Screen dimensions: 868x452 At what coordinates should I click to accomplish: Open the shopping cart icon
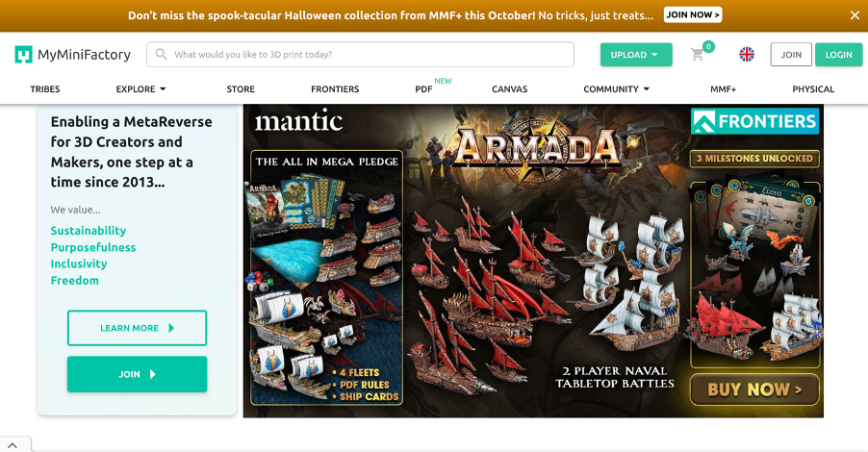coord(698,54)
